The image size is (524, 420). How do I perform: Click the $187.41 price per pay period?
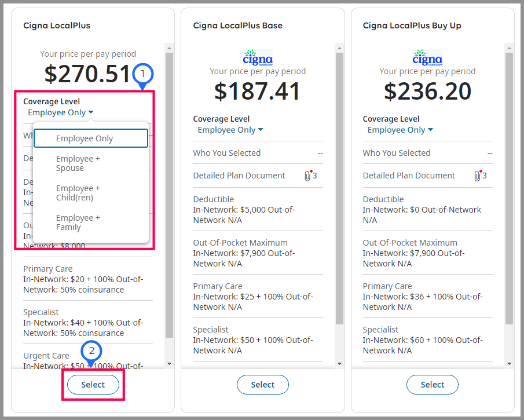pos(257,91)
